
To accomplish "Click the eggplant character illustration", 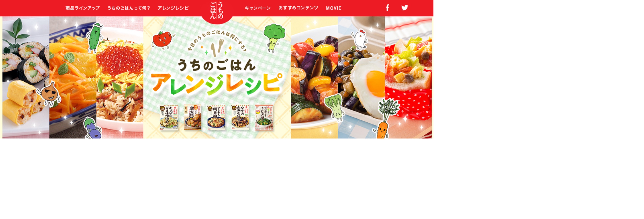I will [92, 128].
